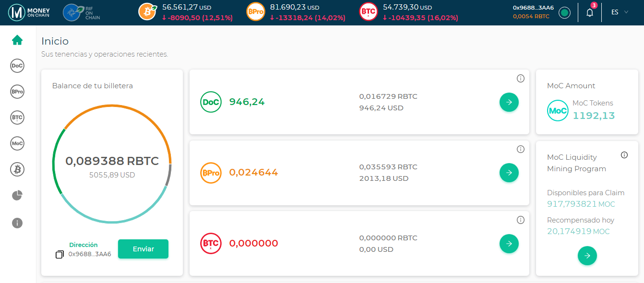Screen dimensions: 644x283
Task: Click the Enviar button
Action: pos(143,249)
